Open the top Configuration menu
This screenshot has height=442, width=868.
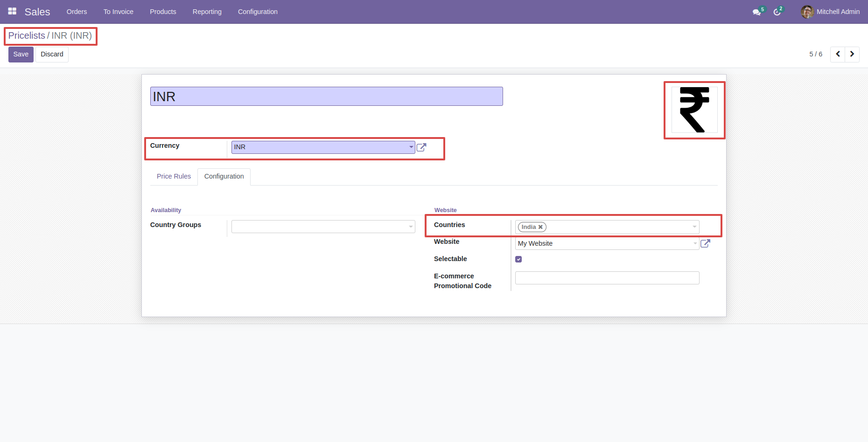click(x=258, y=12)
